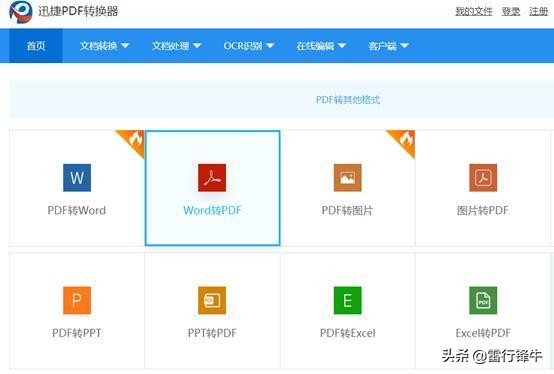Click the Excel转PDF label
The width and height of the screenshot is (554, 374).
[483, 333]
